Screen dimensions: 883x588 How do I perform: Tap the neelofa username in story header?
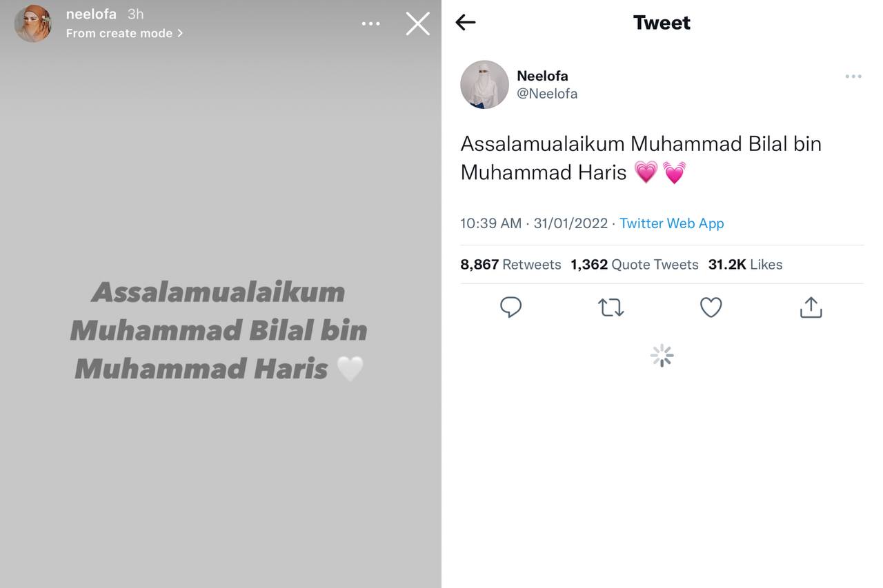pos(91,14)
